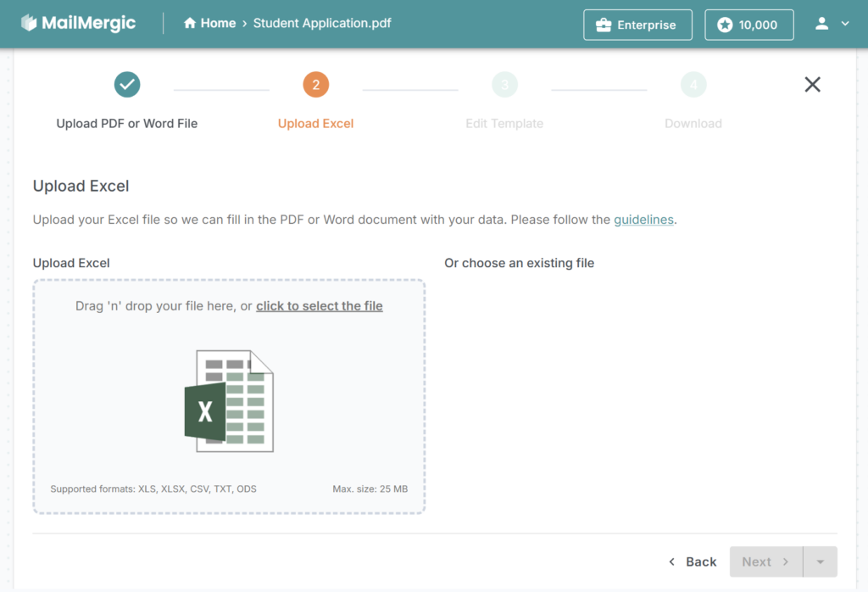Click the grayed step 3 circle

(x=504, y=85)
